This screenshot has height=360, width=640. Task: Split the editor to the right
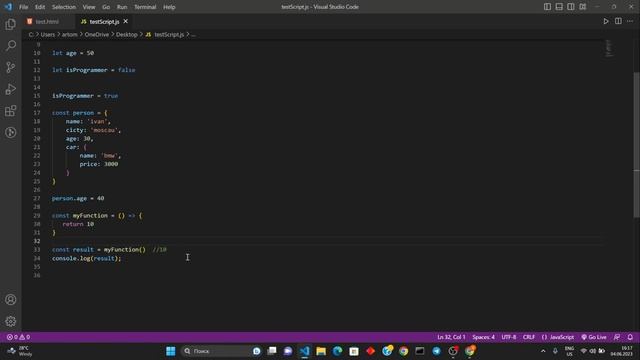(618, 21)
